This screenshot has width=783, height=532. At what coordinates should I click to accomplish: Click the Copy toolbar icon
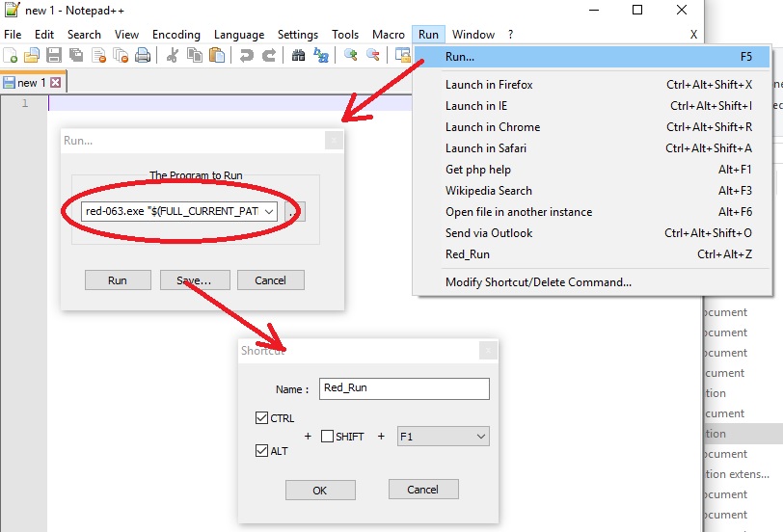194,55
